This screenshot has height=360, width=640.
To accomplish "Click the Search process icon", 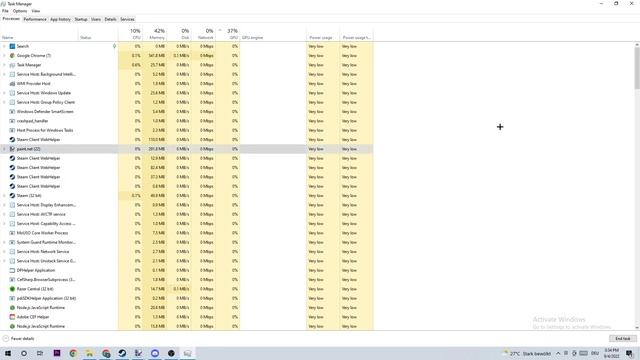I will point(12,46).
